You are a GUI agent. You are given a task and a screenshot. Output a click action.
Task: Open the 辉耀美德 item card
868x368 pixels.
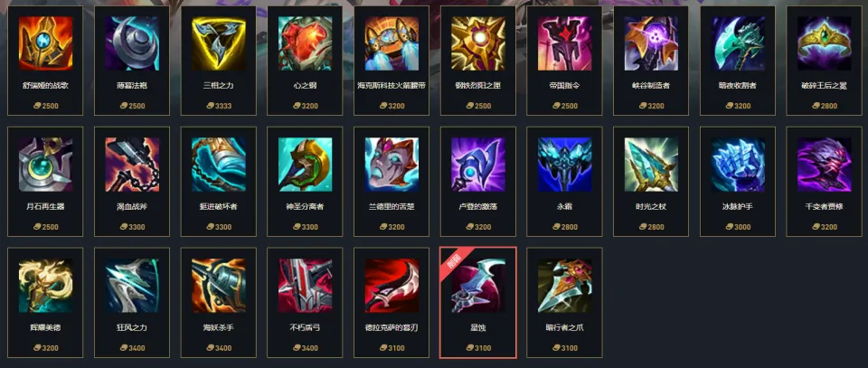45,303
